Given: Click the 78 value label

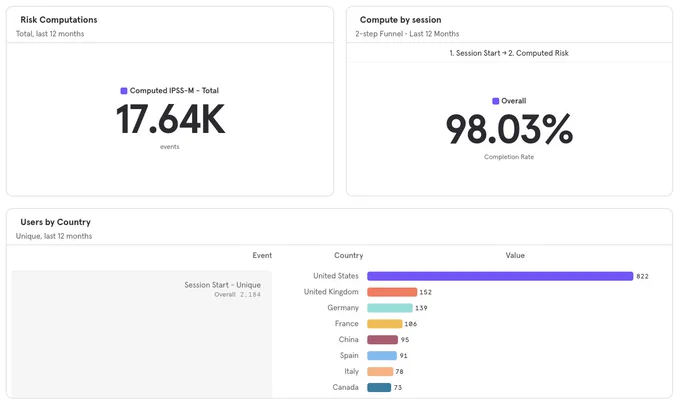Looking at the screenshot, I should point(400,372).
